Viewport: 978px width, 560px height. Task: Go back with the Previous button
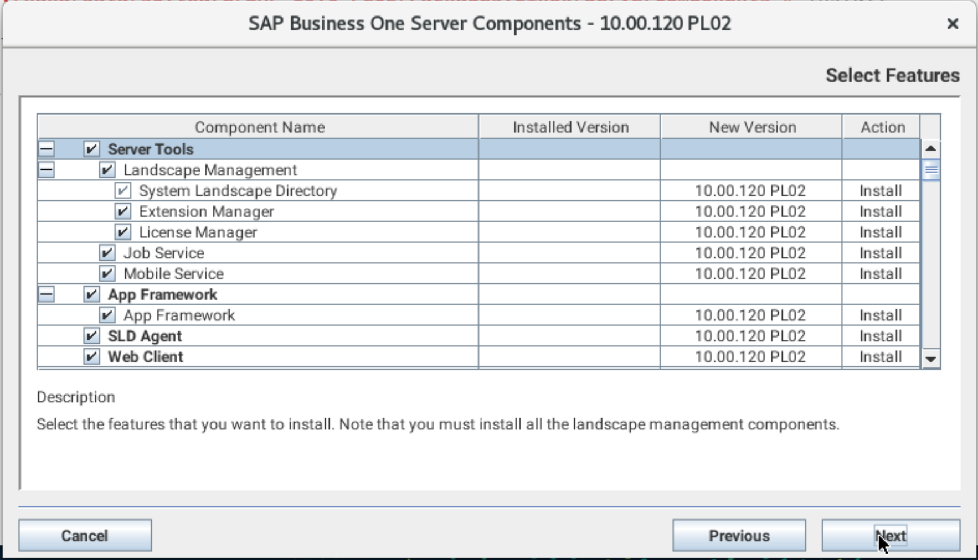pyautogui.click(x=739, y=535)
